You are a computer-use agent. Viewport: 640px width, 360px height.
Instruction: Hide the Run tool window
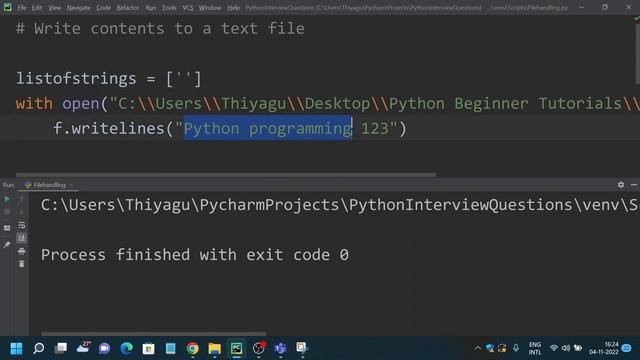click(x=634, y=185)
